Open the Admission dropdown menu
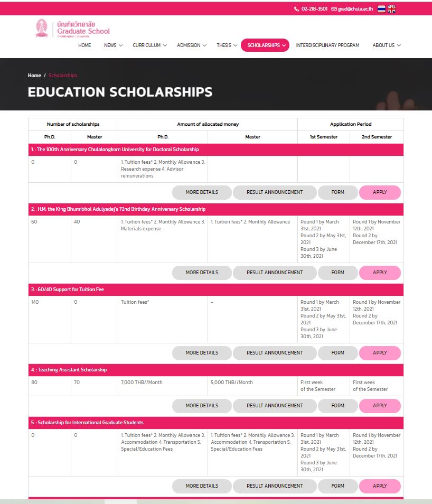 (x=192, y=45)
